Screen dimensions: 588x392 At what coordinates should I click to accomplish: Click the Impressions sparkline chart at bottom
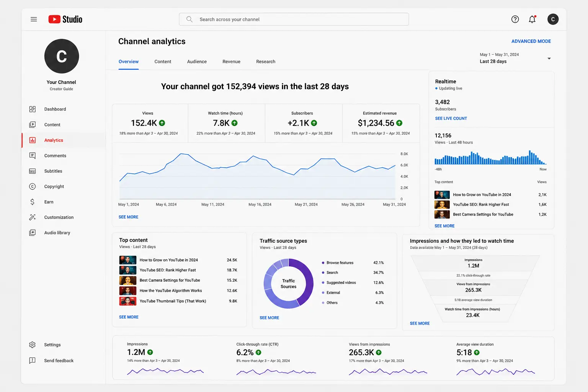[x=165, y=371]
